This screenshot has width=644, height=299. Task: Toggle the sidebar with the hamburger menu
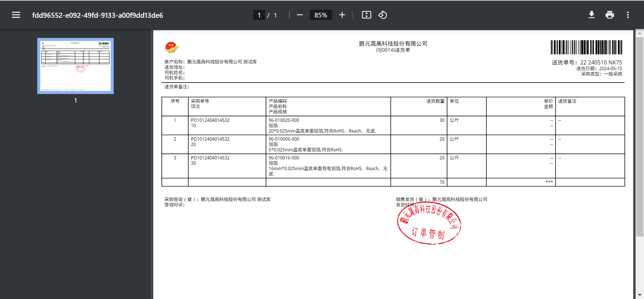(16, 15)
